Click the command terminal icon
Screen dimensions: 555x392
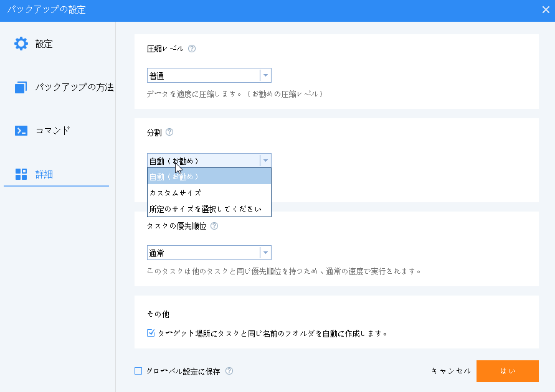[21, 131]
